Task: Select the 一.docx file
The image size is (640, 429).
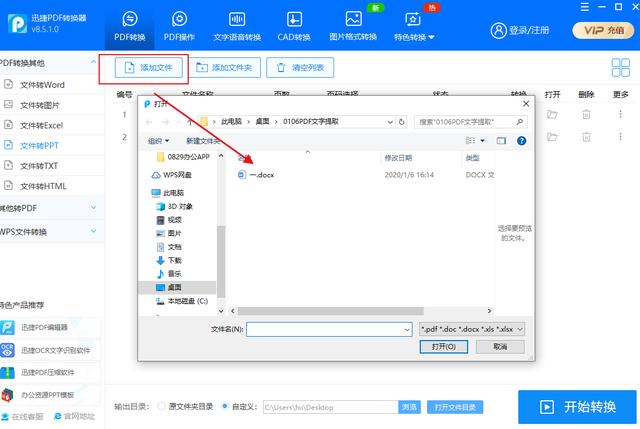Action: pyautogui.click(x=256, y=175)
